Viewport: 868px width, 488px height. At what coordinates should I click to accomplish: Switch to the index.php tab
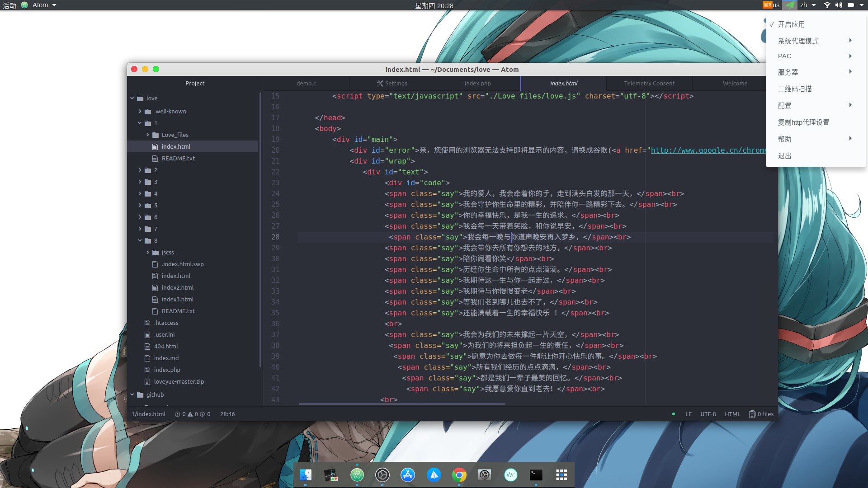coord(477,83)
